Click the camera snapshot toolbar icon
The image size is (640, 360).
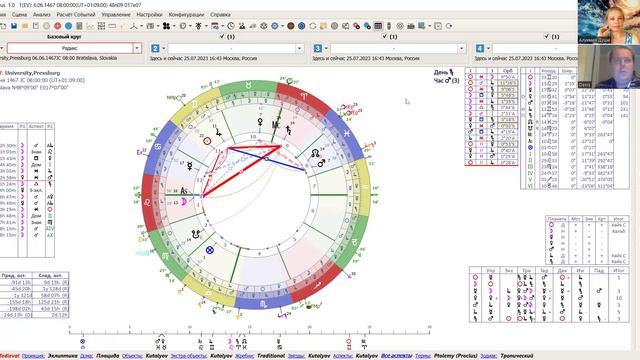[x=411, y=26]
